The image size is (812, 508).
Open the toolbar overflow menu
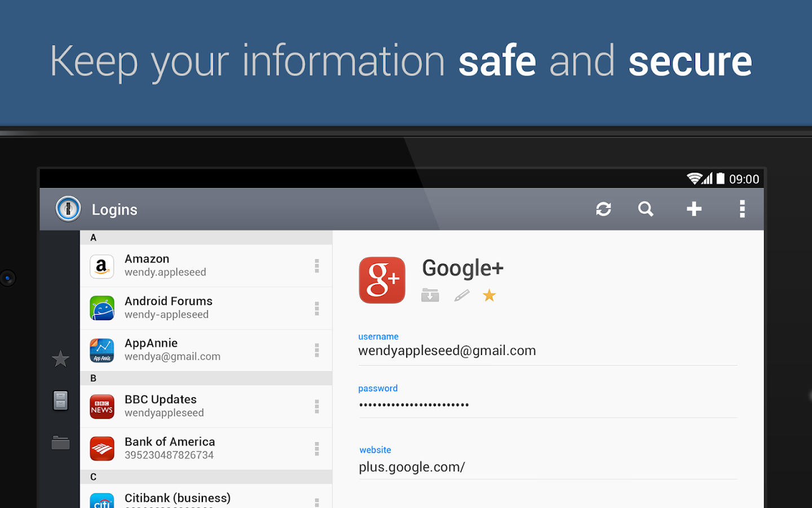point(742,209)
